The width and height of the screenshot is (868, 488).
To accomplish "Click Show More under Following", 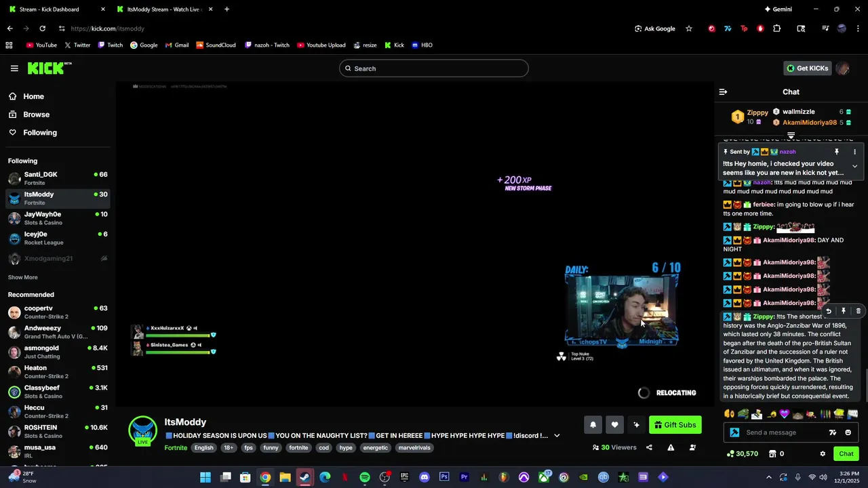I will click(x=22, y=277).
